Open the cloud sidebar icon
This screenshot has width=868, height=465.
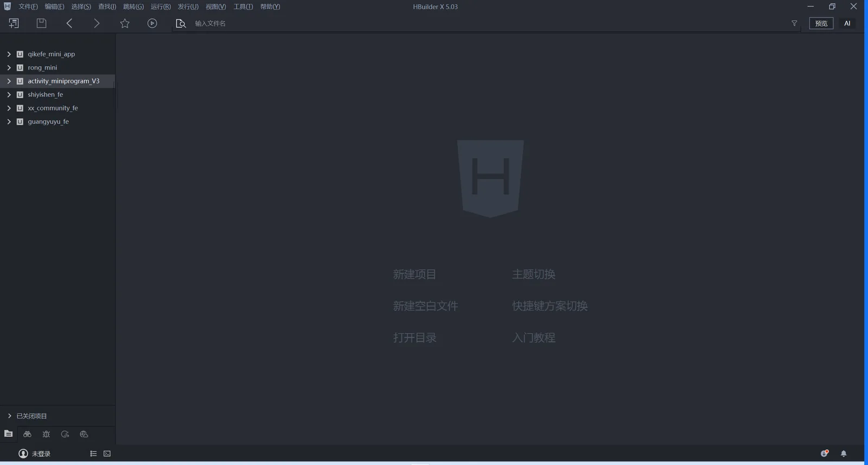tap(84, 434)
